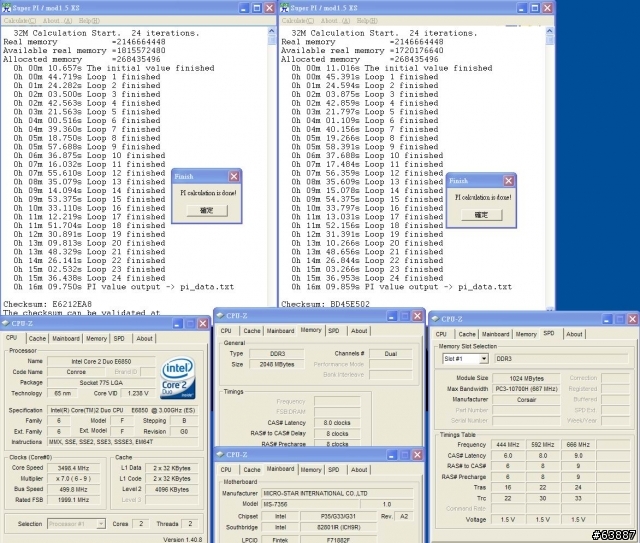Select About tab in CPU-Z mainboard window
Viewport: 640px width, 543px height.
[359, 470]
